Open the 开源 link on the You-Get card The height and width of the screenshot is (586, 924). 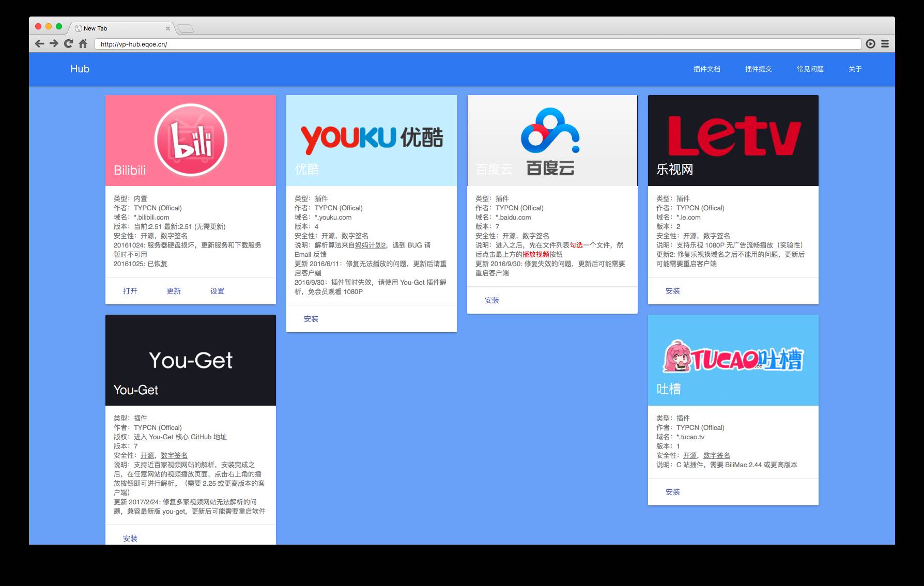coord(147,456)
